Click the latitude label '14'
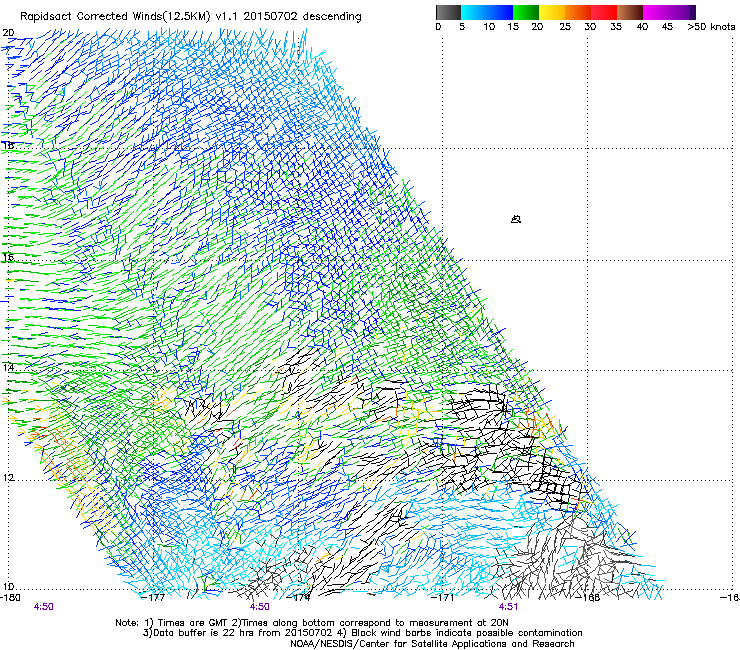 [x=8, y=367]
